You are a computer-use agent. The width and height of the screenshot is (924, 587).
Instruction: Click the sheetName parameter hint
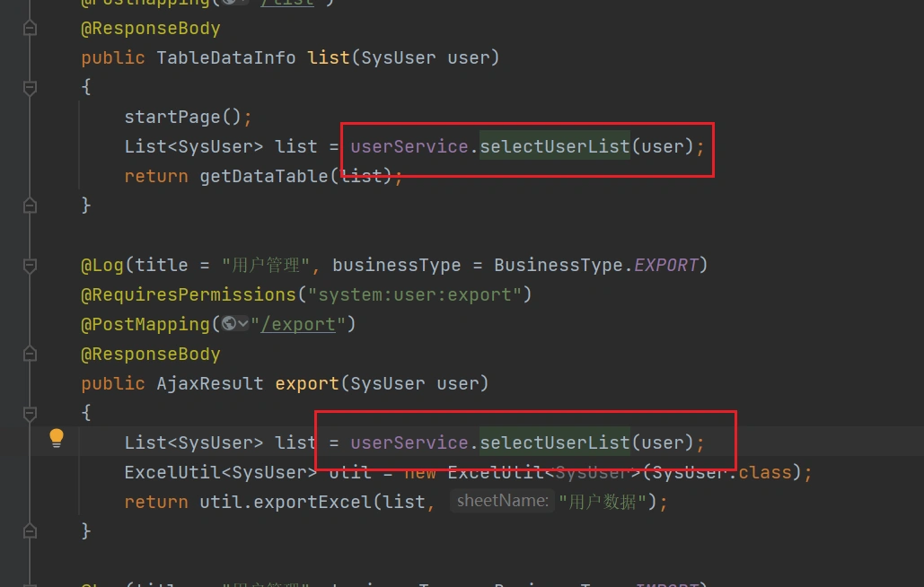(502, 501)
